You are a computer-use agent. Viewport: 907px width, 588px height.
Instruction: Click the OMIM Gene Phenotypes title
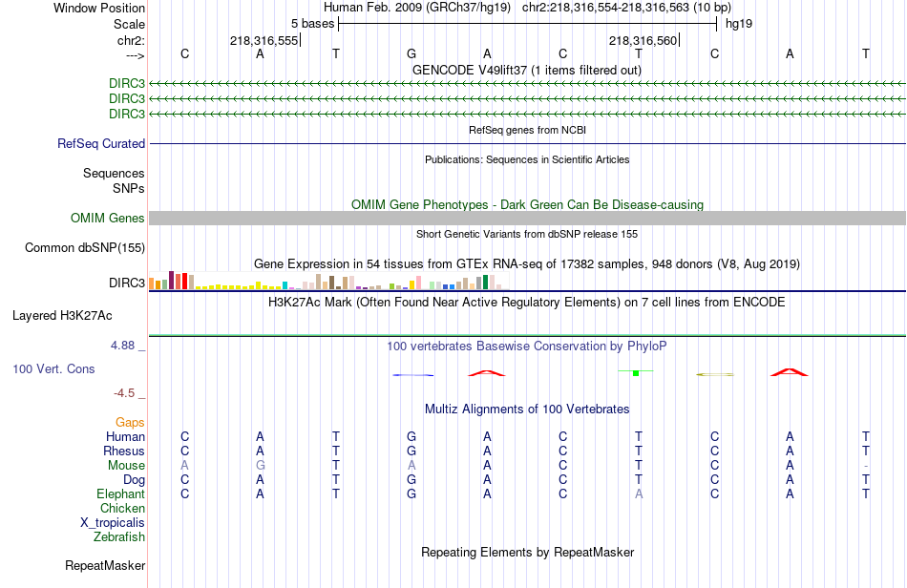click(527, 204)
